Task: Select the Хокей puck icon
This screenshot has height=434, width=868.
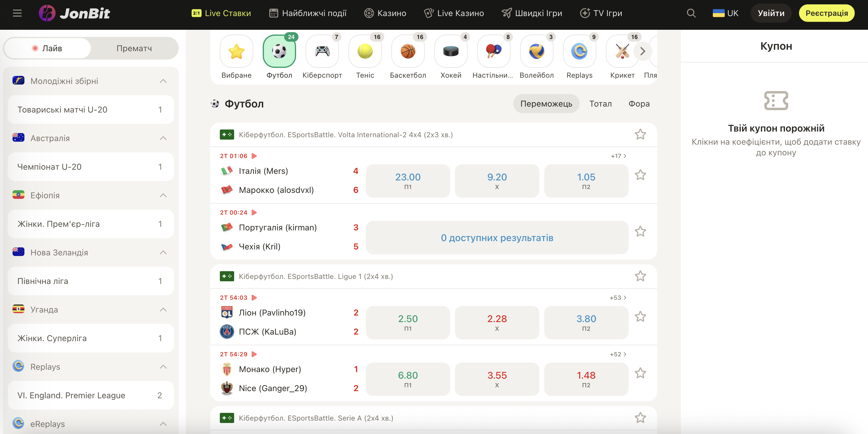Action: [x=450, y=51]
